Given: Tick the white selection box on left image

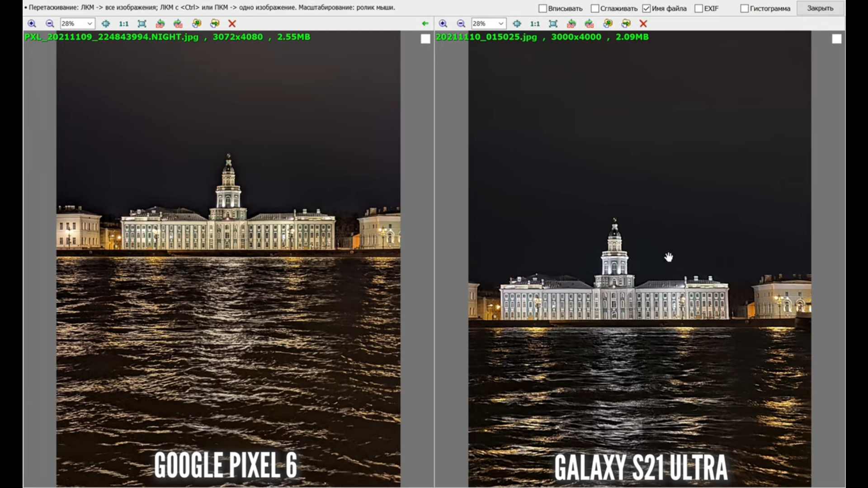Looking at the screenshot, I should [x=425, y=39].
